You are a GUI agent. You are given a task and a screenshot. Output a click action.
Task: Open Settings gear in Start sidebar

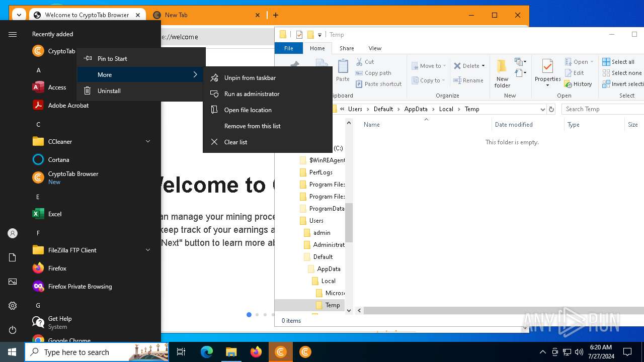(x=13, y=306)
